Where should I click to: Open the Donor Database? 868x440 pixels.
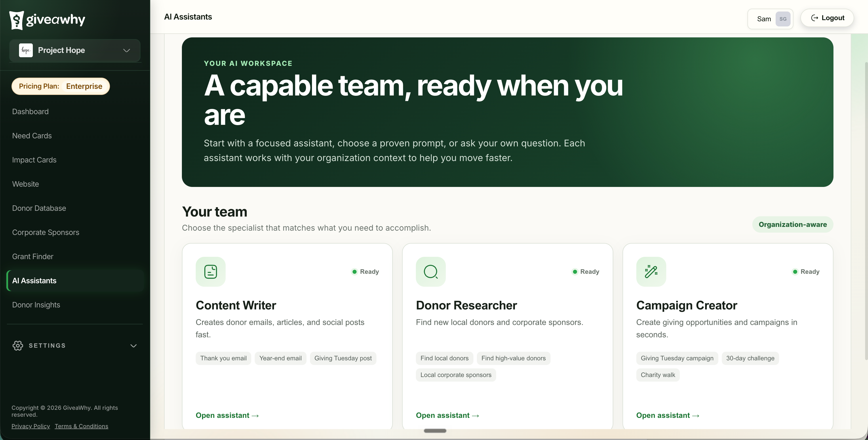point(39,208)
